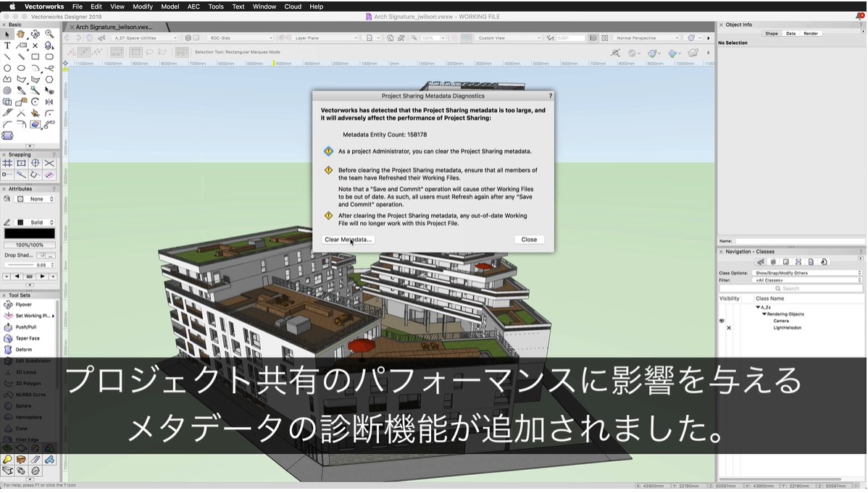Click the class Search field
The width and height of the screenshot is (868, 493).
[x=791, y=288]
